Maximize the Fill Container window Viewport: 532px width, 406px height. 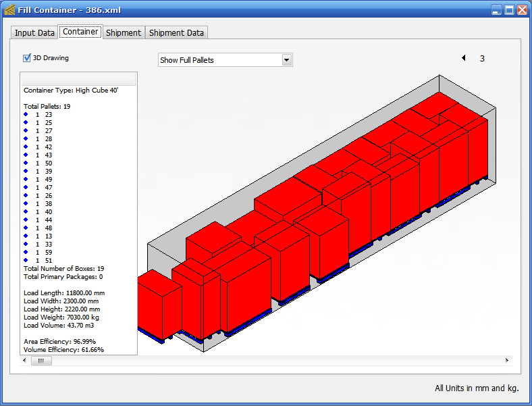tap(509, 10)
